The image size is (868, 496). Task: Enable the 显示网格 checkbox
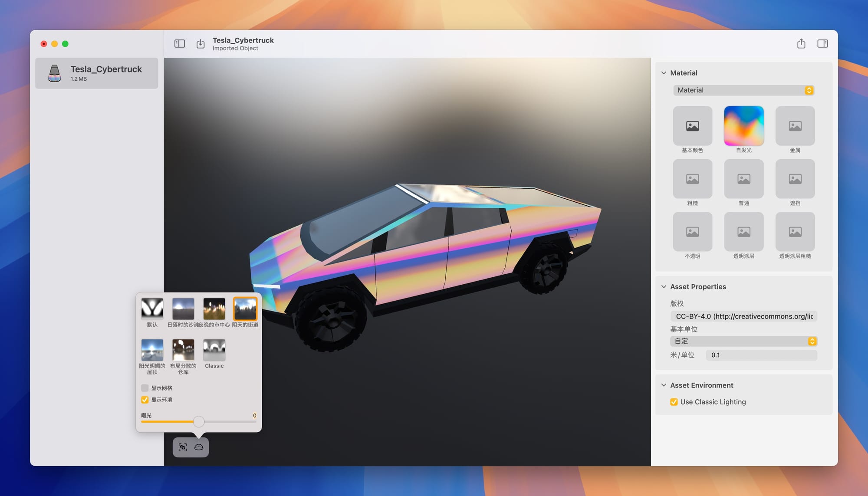(x=145, y=388)
